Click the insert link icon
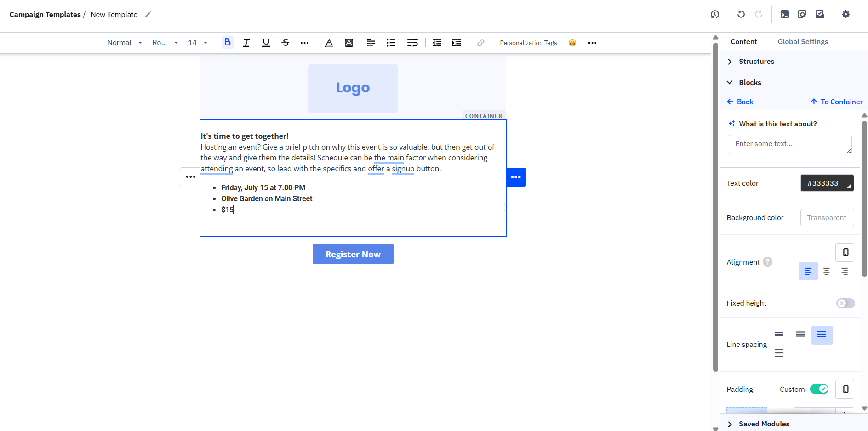Screen dimensions: 868x431 tap(481, 43)
